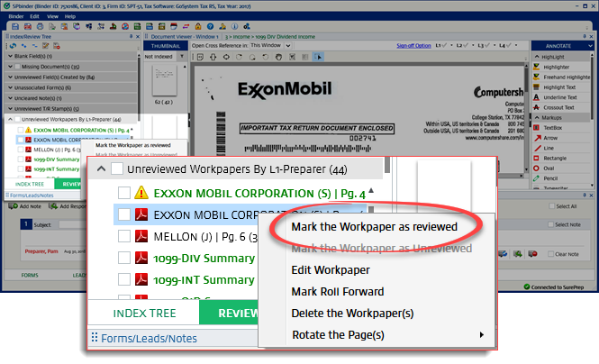The width and height of the screenshot is (599, 364).
Task: Activate the highlighted select-pointer tool in viewer
Action: (318, 57)
